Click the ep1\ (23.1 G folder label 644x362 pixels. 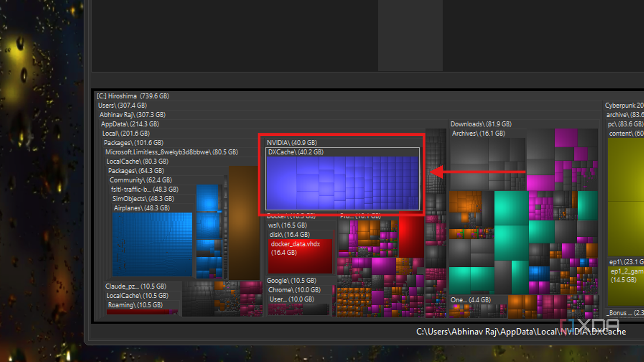pyautogui.click(x=626, y=262)
